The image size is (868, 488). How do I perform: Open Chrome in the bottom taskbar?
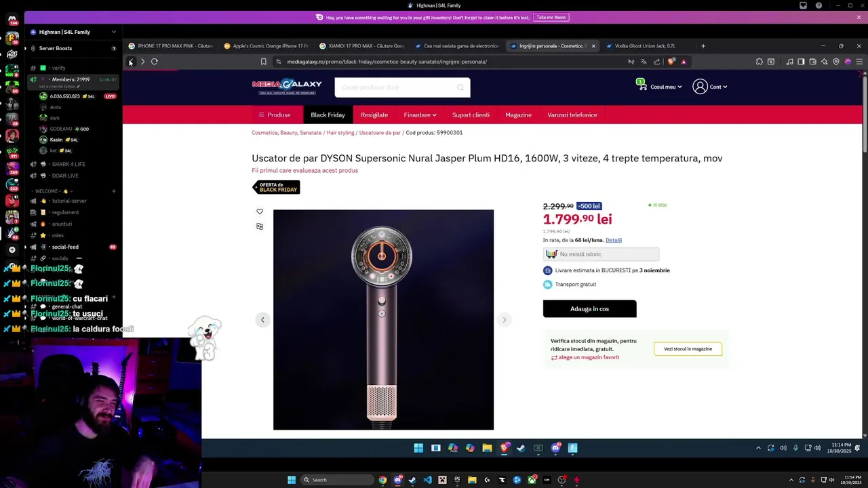(383, 480)
